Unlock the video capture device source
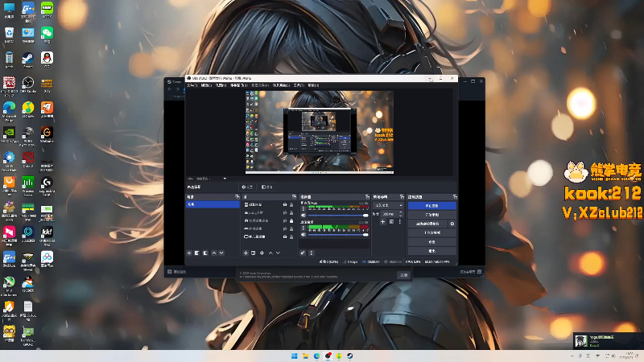 [x=291, y=220]
